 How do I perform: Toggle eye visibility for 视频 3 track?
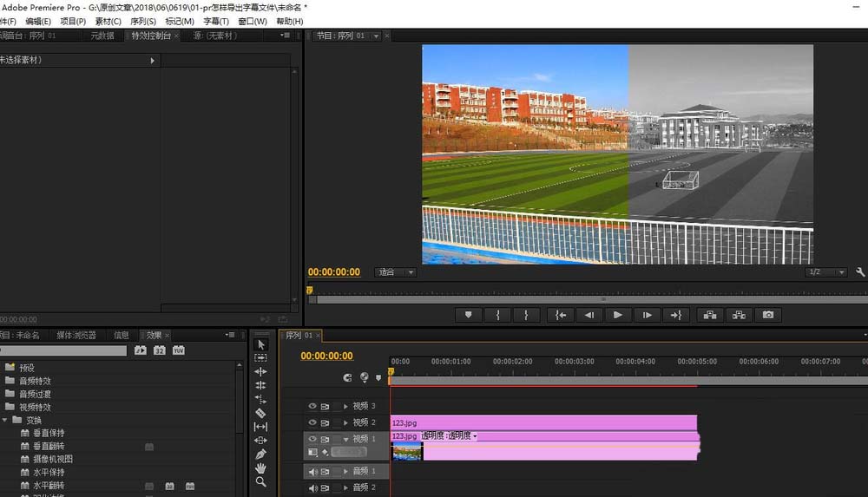pyautogui.click(x=312, y=406)
